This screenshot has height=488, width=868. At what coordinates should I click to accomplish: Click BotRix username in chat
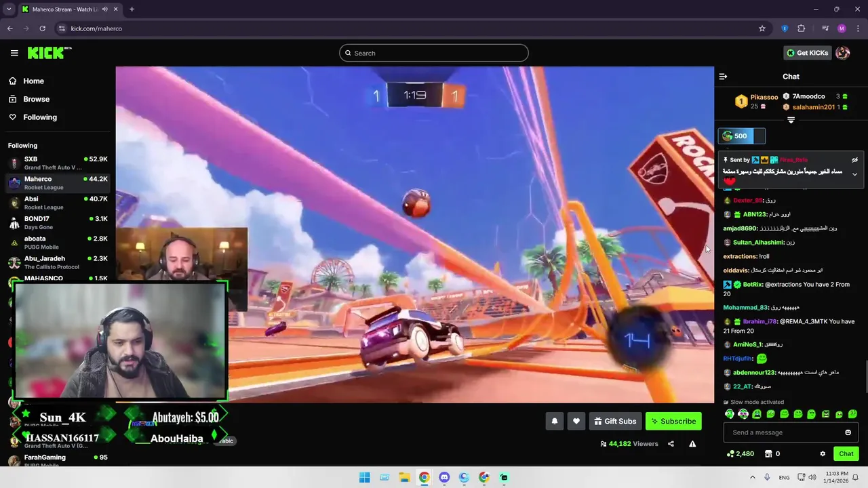(752, 285)
